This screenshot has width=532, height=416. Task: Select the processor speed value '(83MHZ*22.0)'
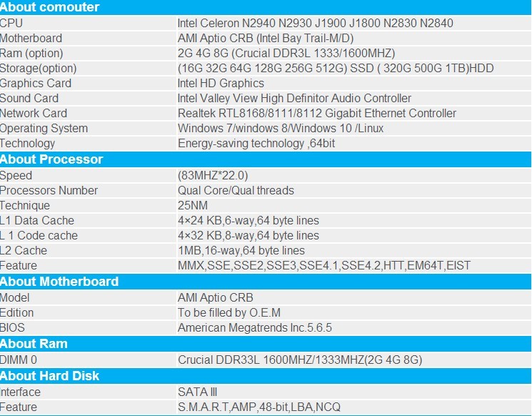point(213,175)
